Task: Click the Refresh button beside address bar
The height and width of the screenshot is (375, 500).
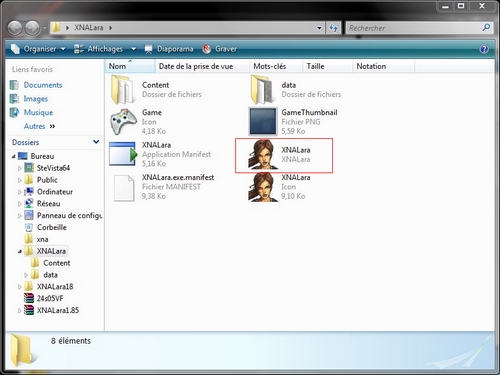Action: click(x=333, y=28)
